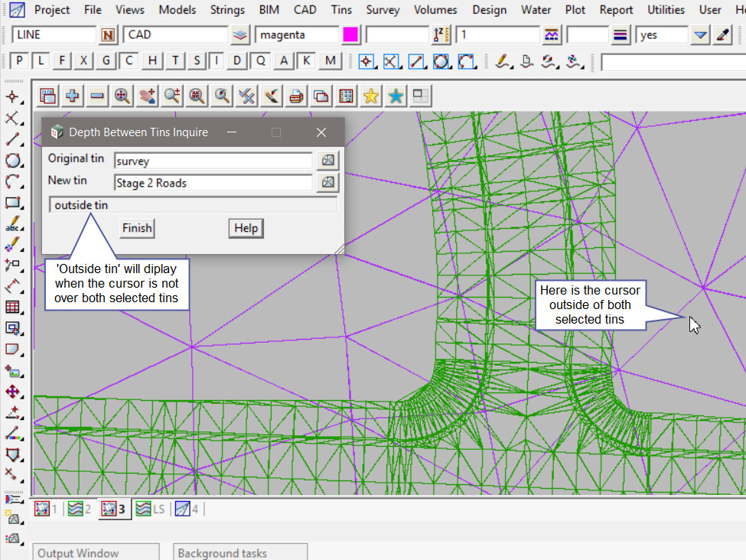Click the four-arrow move icon in left toolbar
746x560 pixels.
coord(12,392)
